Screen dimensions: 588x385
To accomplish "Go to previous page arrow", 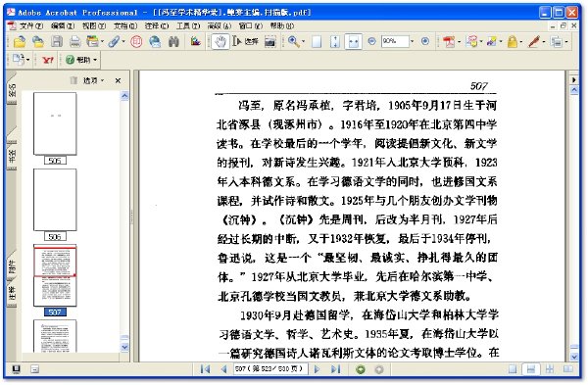I will (x=223, y=369).
